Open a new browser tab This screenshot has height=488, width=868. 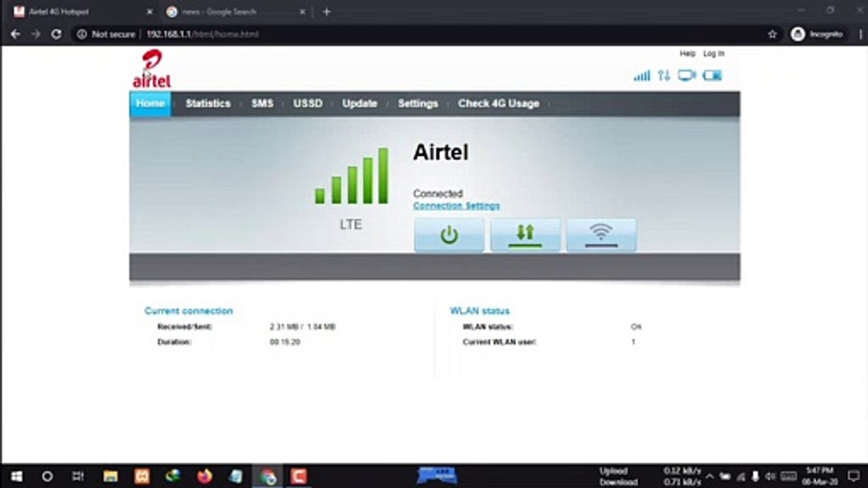pos(327,12)
